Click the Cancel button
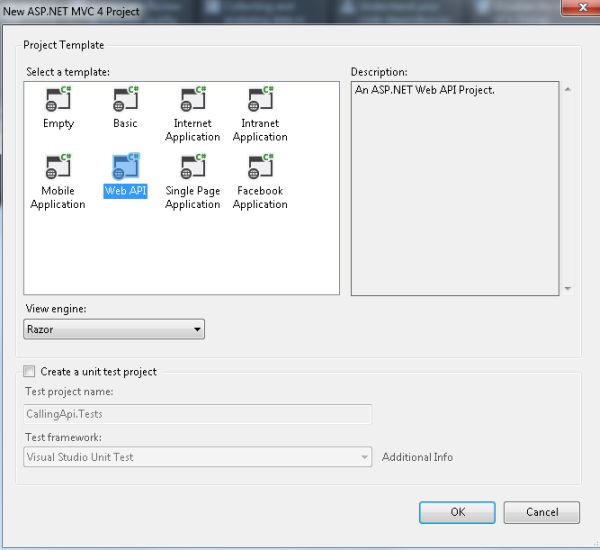600x550 pixels. click(x=542, y=512)
